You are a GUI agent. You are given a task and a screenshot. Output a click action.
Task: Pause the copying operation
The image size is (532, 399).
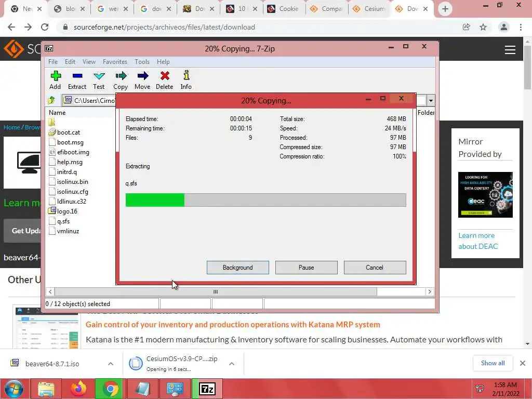(307, 268)
